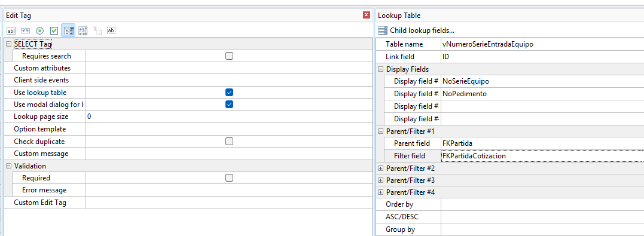This screenshot has height=236, width=644.
Task: Select the Parent field label
Action: click(x=411, y=143)
